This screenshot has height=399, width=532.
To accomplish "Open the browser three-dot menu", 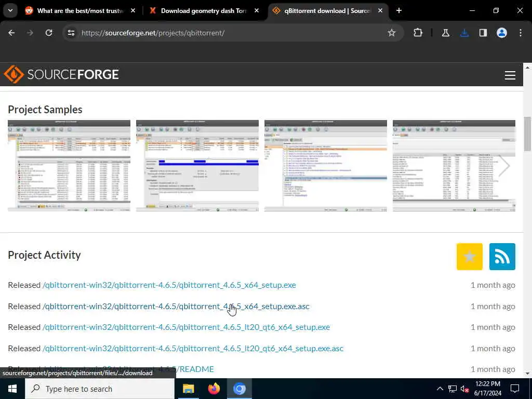I will click(x=521, y=33).
